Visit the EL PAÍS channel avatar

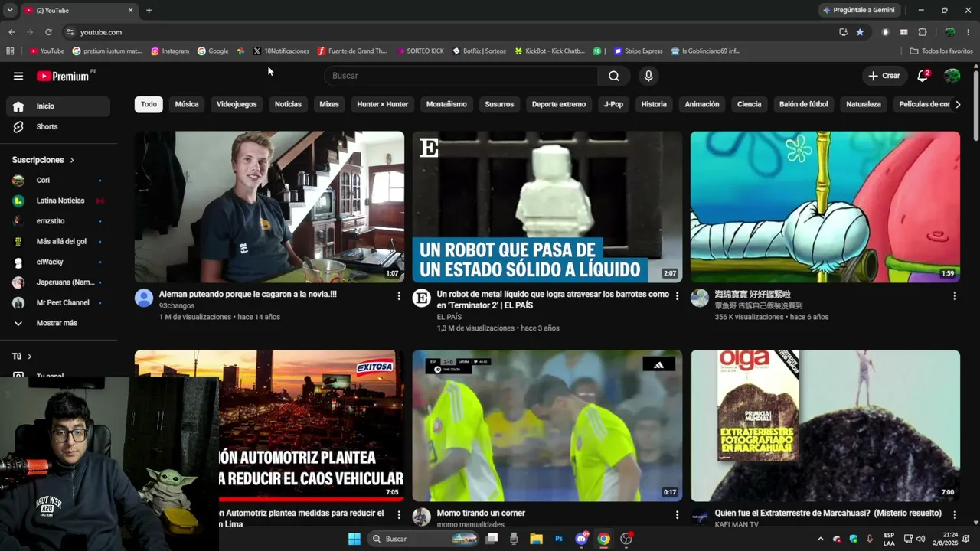[422, 298]
